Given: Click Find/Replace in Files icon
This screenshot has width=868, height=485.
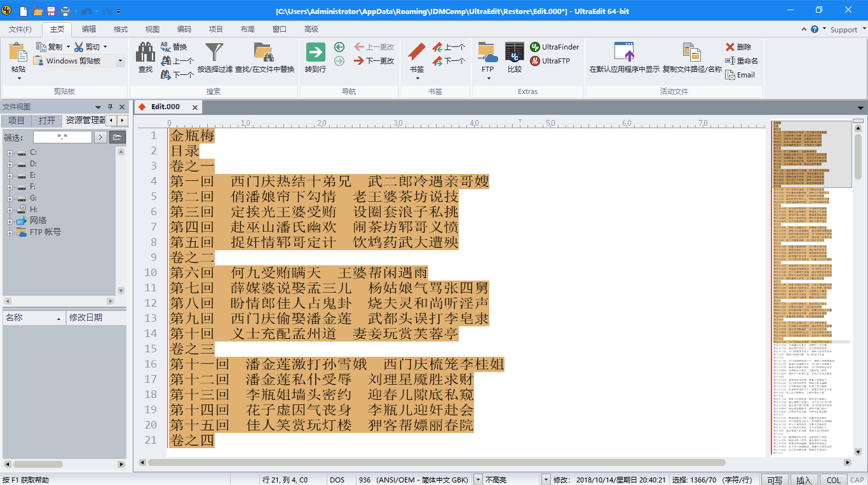Looking at the screenshot, I should tap(264, 53).
